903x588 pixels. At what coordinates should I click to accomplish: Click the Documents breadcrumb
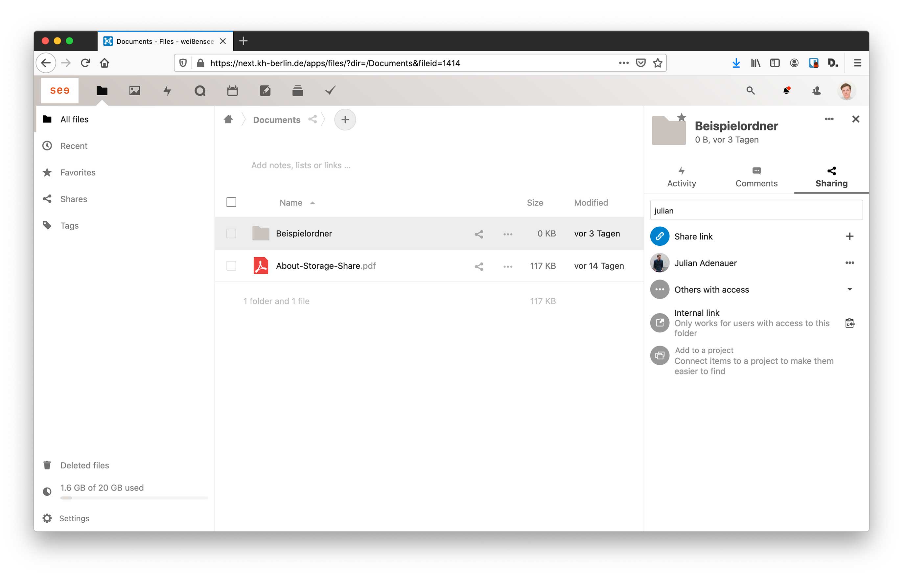277,120
